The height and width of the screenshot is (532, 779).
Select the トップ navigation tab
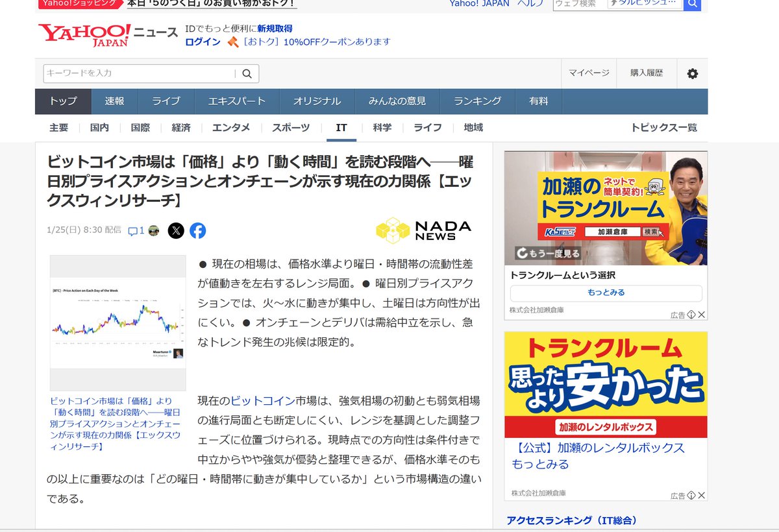pyautogui.click(x=63, y=101)
